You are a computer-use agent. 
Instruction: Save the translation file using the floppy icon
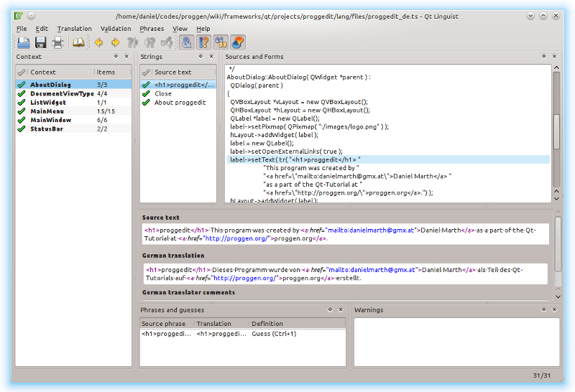coord(41,42)
